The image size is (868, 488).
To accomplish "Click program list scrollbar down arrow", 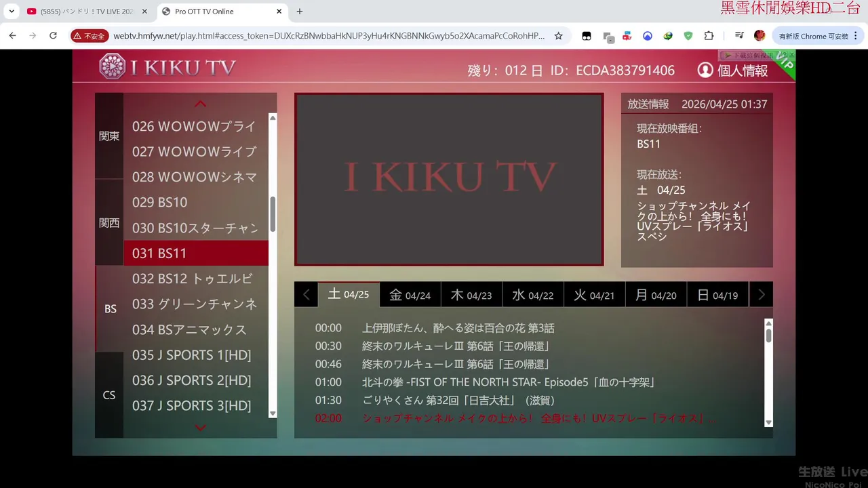I will pos(768,422).
